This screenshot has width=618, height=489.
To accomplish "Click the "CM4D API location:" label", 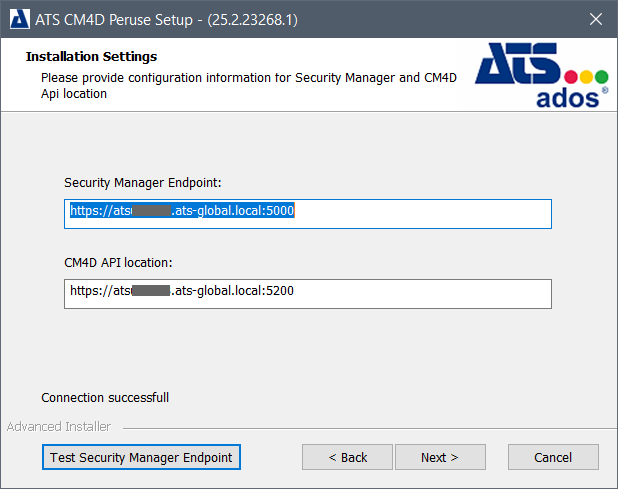I will point(118,263).
